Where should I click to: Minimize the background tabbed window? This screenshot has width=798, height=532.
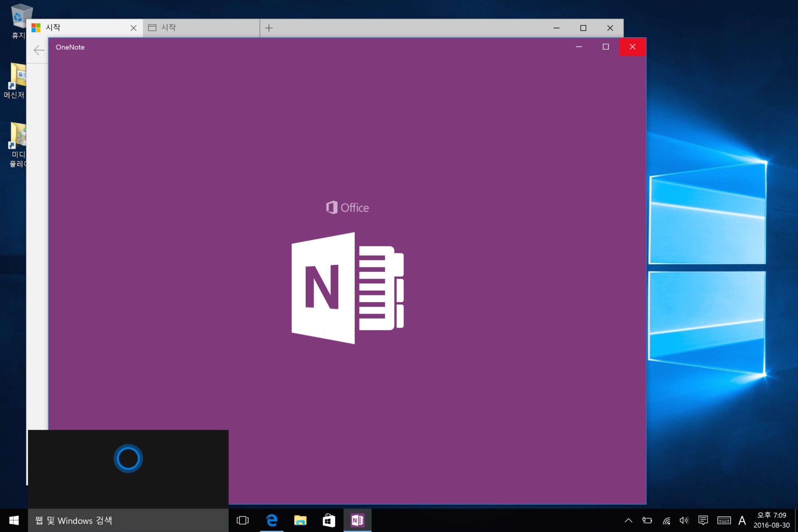tap(557, 28)
